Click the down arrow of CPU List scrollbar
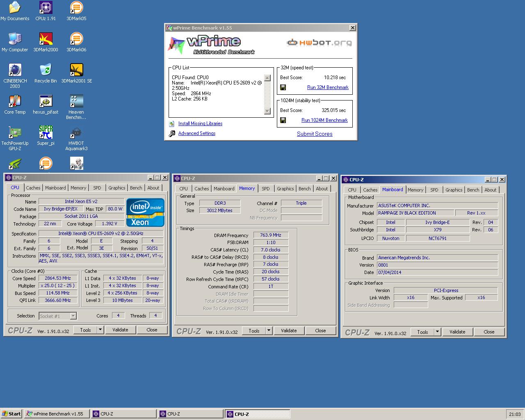Screen dimensions: 525x420 pyautogui.click(x=267, y=111)
